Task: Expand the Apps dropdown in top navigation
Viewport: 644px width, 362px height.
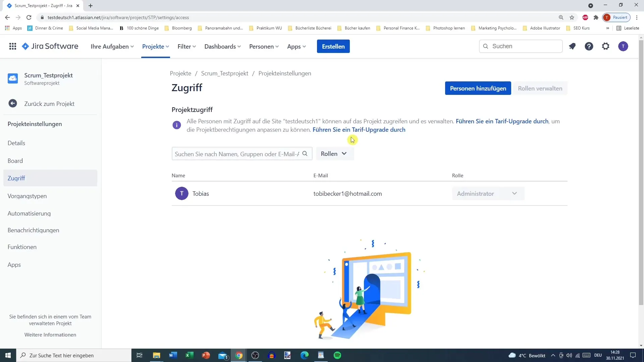Action: [x=297, y=47]
